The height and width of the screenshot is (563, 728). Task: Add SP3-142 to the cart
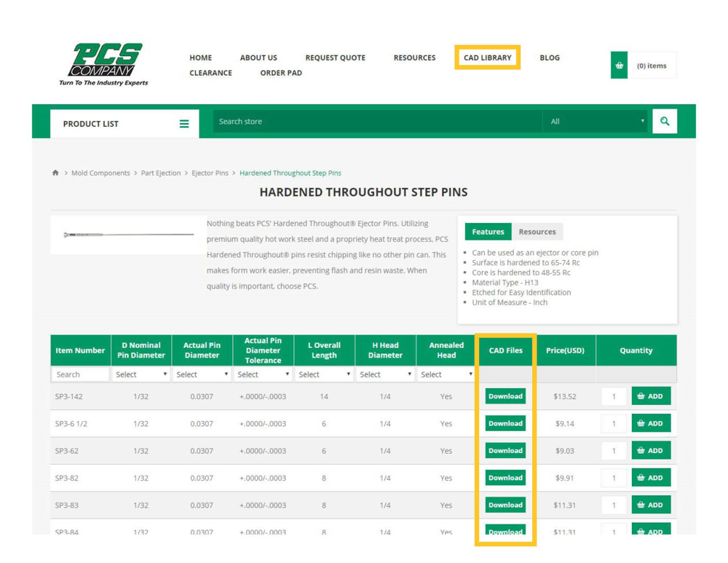point(650,396)
